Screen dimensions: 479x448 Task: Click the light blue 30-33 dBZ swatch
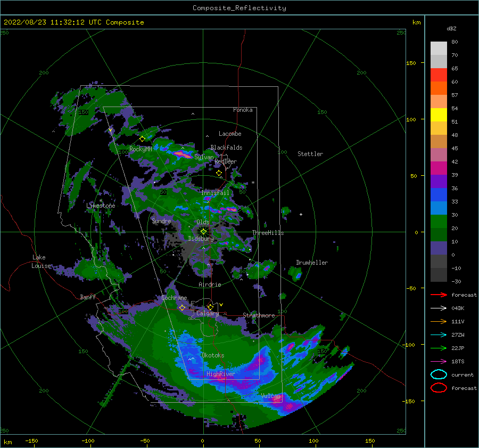pos(439,208)
